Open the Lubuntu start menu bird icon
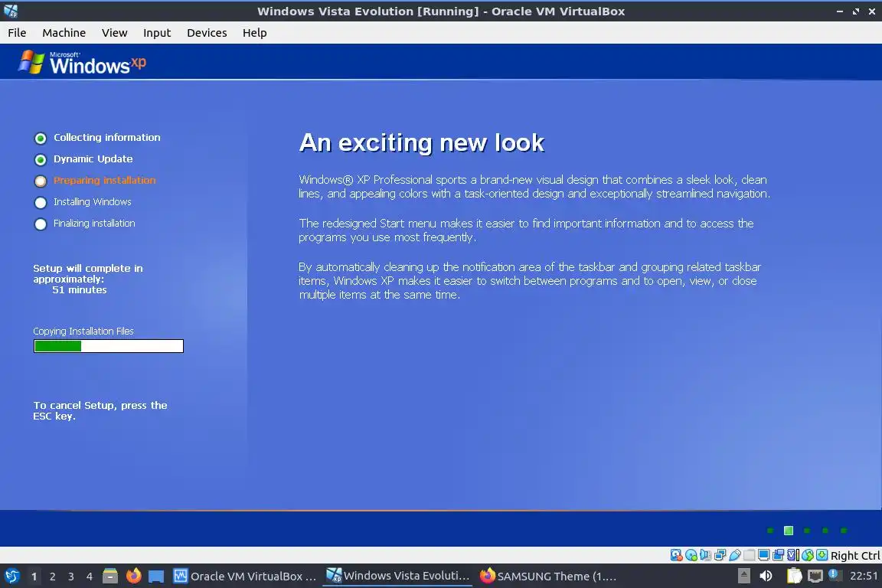The width and height of the screenshot is (882, 588). coord(11,576)
